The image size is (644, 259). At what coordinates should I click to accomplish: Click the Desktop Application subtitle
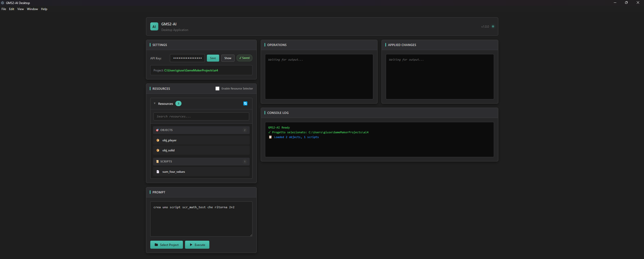(x=175, y=30)
